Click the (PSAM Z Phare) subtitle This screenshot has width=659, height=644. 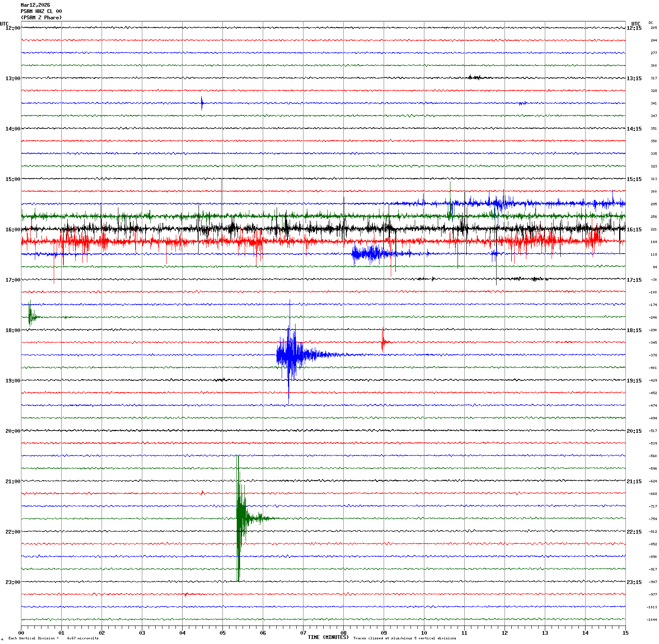[41, 18]
